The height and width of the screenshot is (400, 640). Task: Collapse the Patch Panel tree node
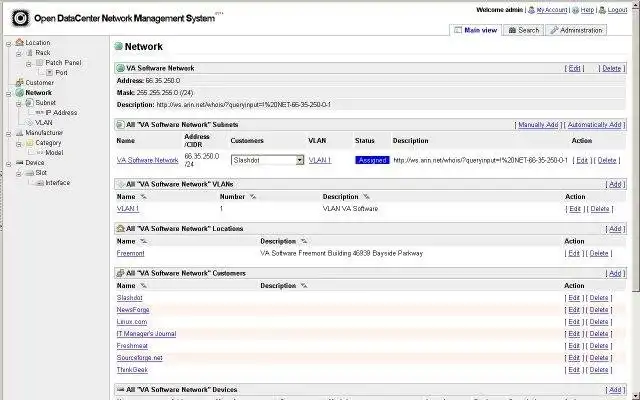click(29, 64)
